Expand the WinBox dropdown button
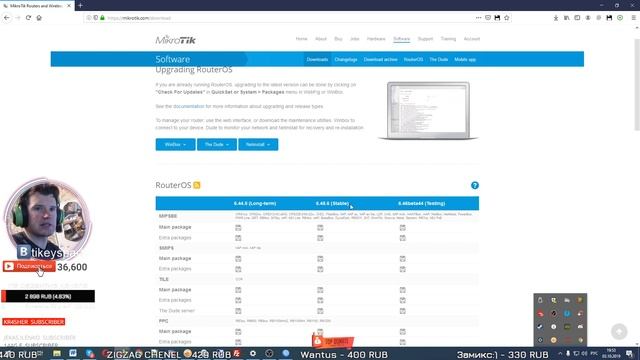 [175, 144]
